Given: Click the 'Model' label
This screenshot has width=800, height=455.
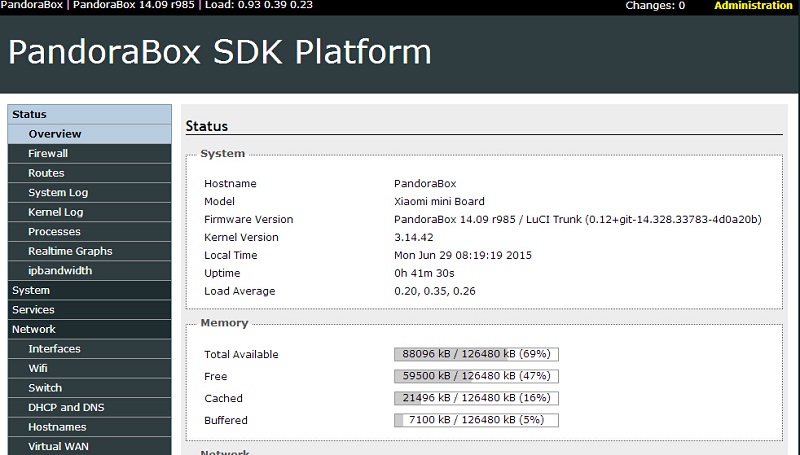Looking at the screenshot, I should coord(219,201).
